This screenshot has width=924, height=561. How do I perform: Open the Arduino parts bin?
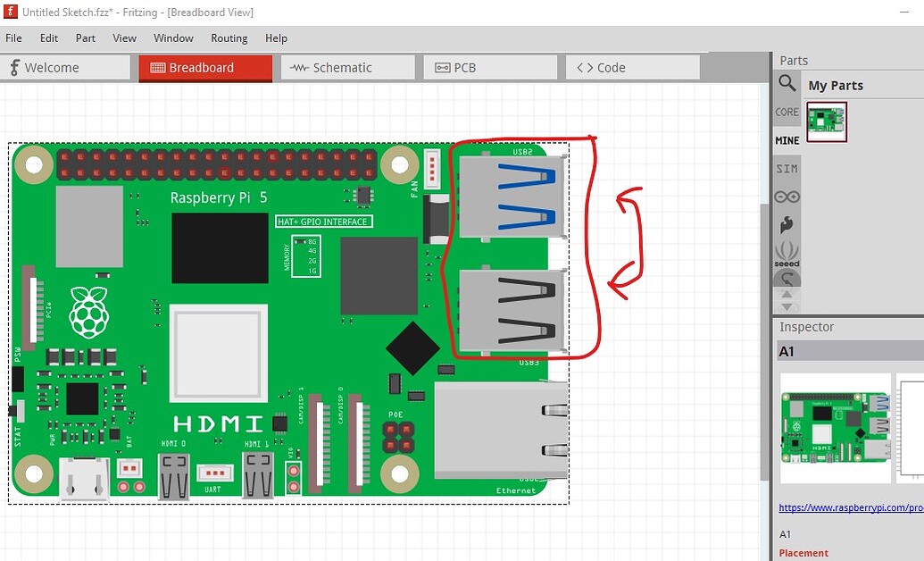pyautogui.click(x=787, y=197)
